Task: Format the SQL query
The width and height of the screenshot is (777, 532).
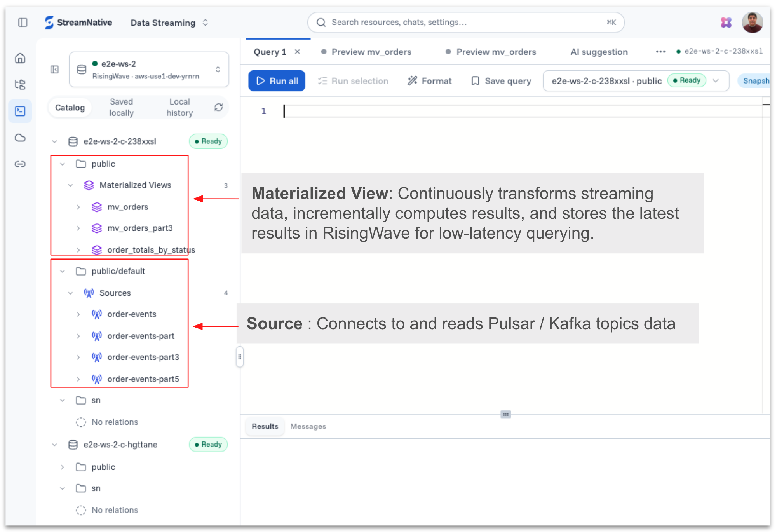Action: coord(430,81)
